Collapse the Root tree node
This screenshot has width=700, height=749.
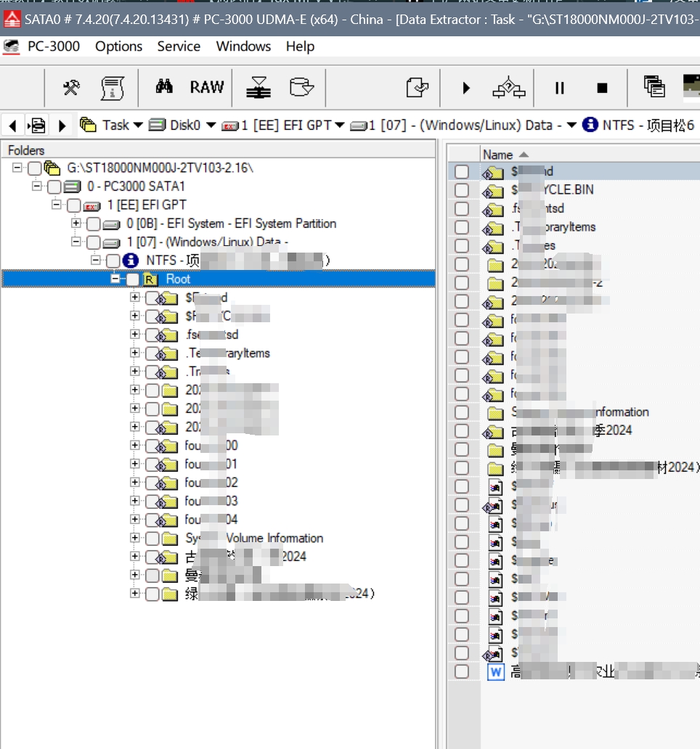(115, 279)
